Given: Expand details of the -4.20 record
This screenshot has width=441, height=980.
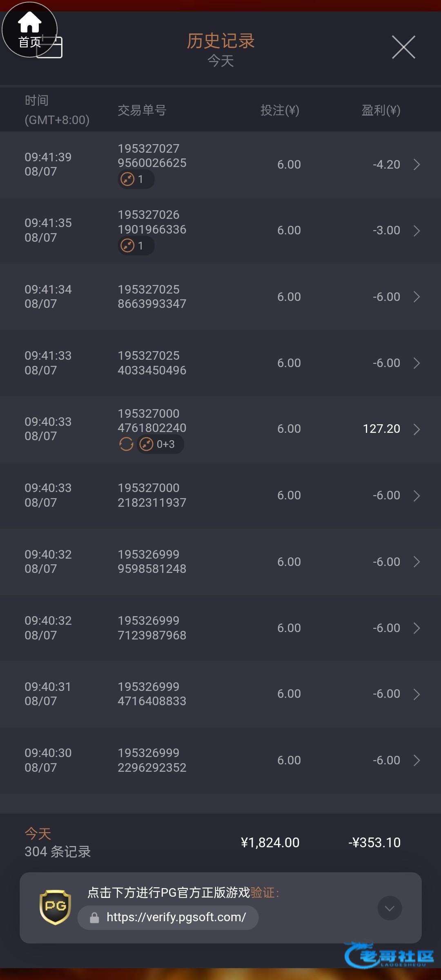Looking at the screenshot, I should coord(416,165).
